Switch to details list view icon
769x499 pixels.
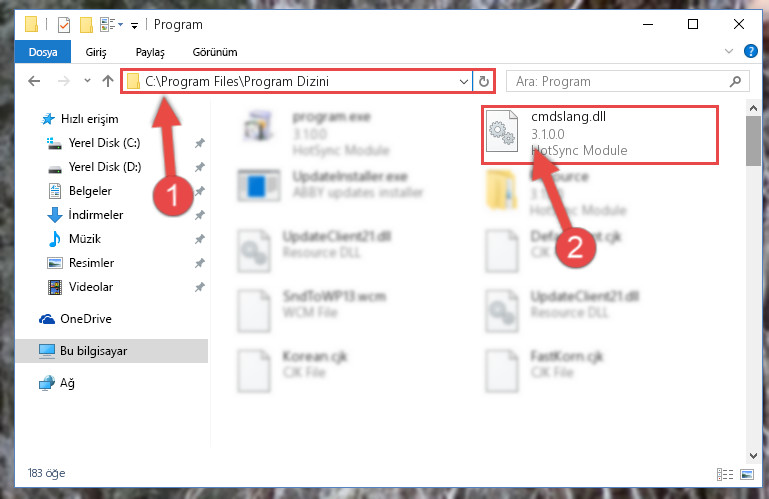click(725, 474)
